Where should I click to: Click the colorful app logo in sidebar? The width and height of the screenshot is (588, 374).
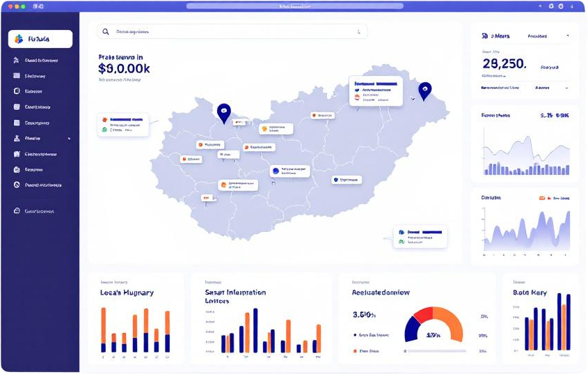(x=19, y=39)
